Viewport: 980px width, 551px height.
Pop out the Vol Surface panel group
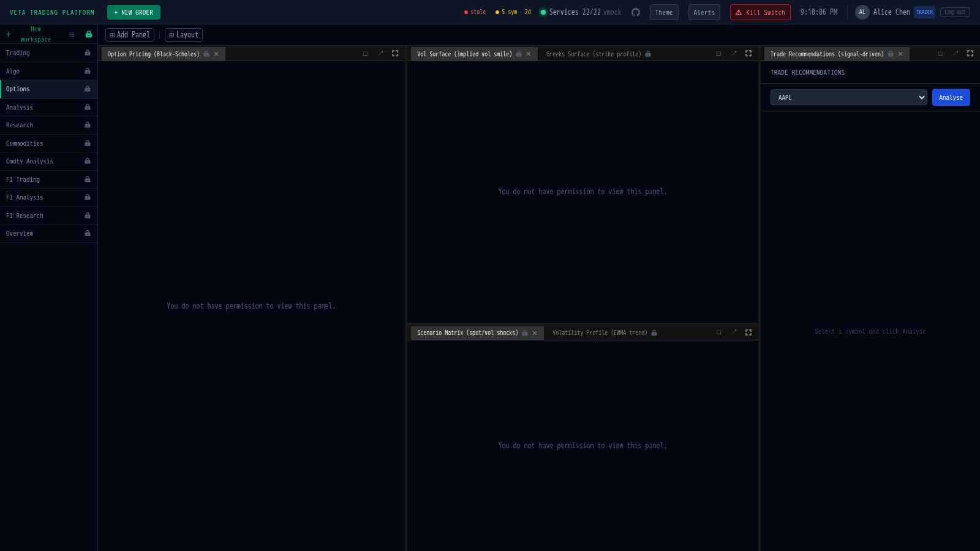click(x=734, y=54)
